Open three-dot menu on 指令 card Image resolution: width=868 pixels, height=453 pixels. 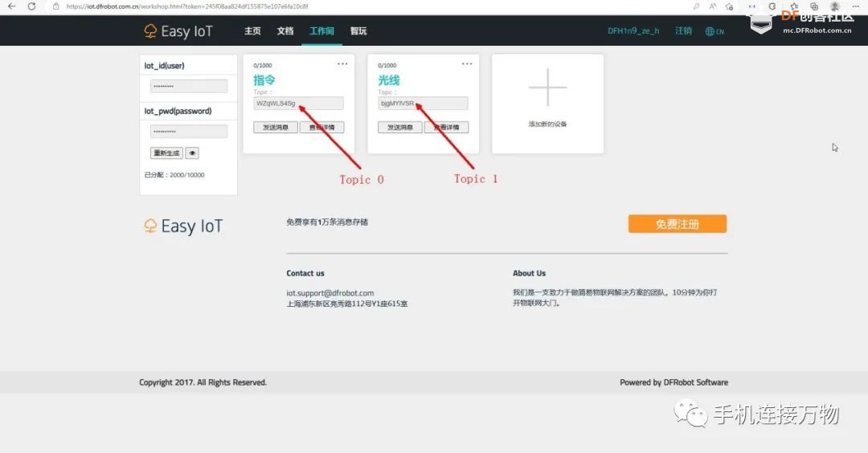point(342,64)
